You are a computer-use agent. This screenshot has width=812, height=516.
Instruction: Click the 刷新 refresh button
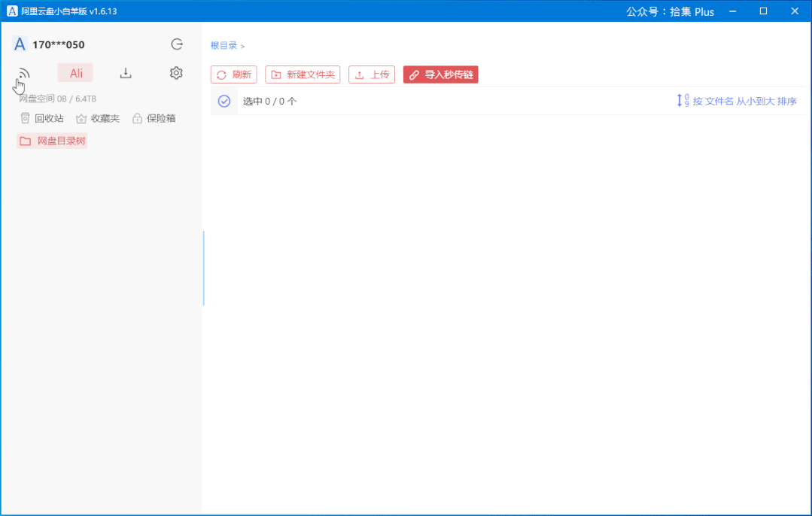pos(234,74)
